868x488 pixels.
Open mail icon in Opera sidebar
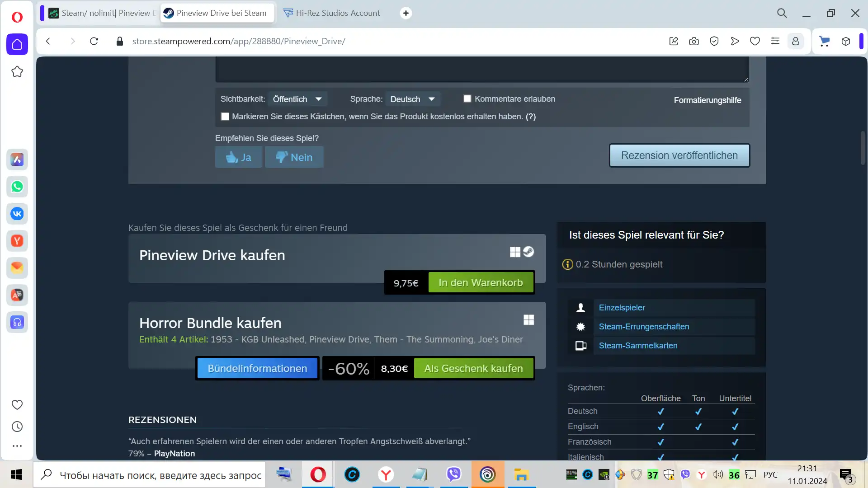pos(17,268)
